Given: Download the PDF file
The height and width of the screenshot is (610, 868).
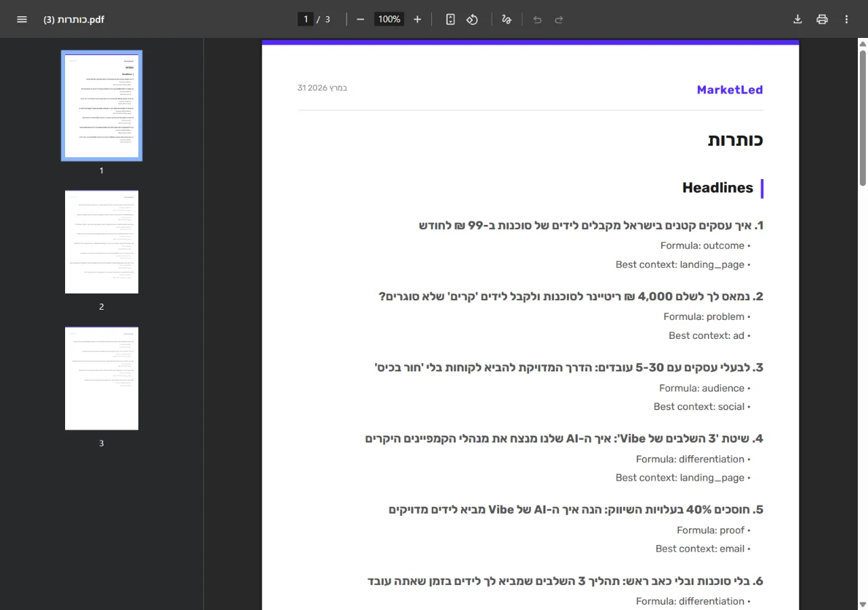Looking at the screenshot, I should tap(797, 20).
